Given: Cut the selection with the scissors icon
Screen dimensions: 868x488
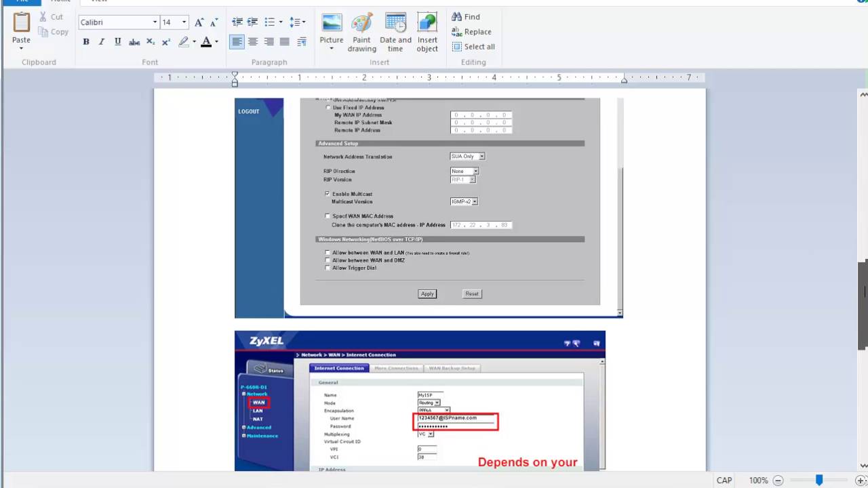Looking at the screenshot, I should click(43, 17).
